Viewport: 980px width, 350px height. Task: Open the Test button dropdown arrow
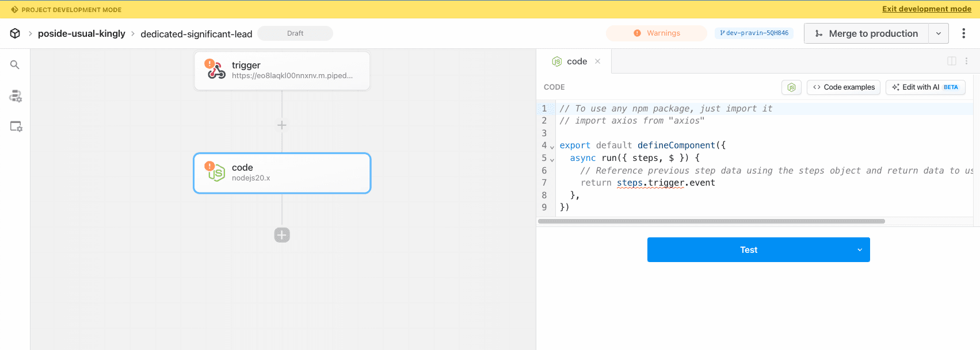tap(860, 249)
